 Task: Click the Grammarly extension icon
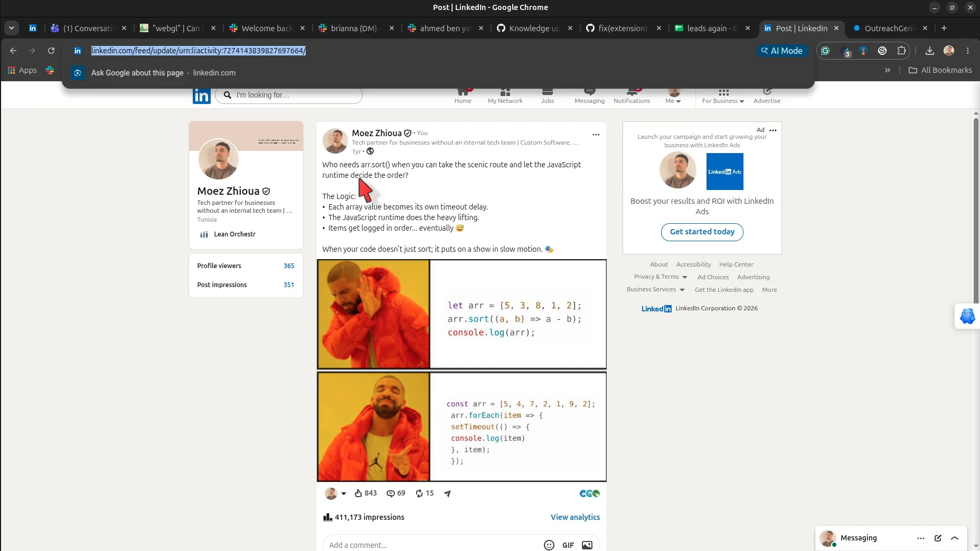coord(825,51)
